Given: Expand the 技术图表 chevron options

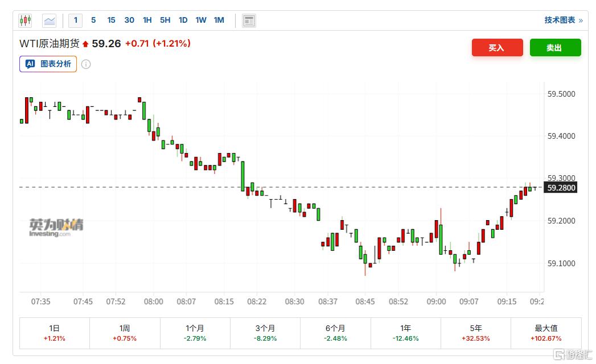Looking at the screenshot, I should pos(580,20).
